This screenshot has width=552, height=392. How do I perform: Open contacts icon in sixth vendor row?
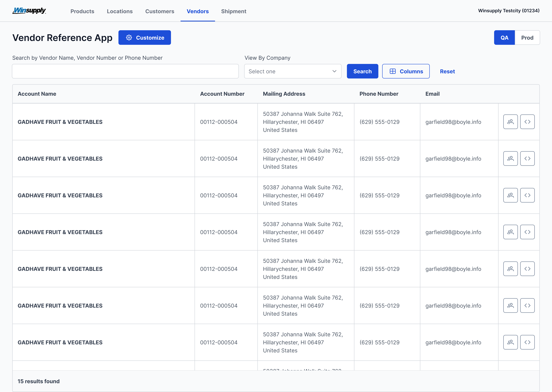(x=510, y=306)
